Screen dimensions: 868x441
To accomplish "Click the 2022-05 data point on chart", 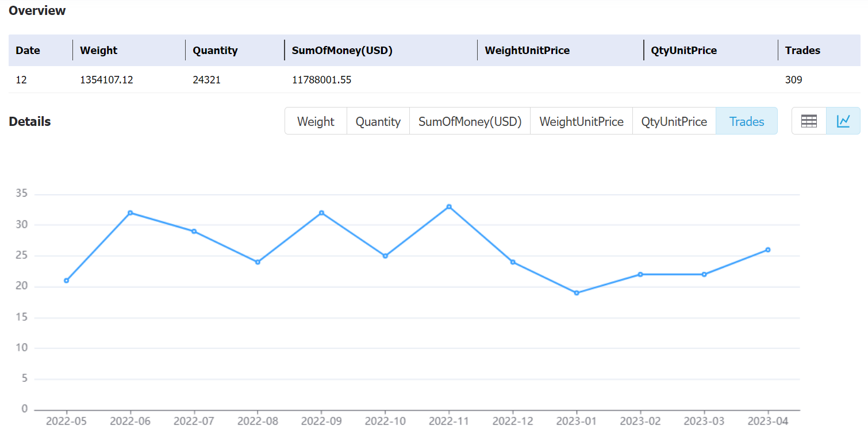I will tap(67, 281).
